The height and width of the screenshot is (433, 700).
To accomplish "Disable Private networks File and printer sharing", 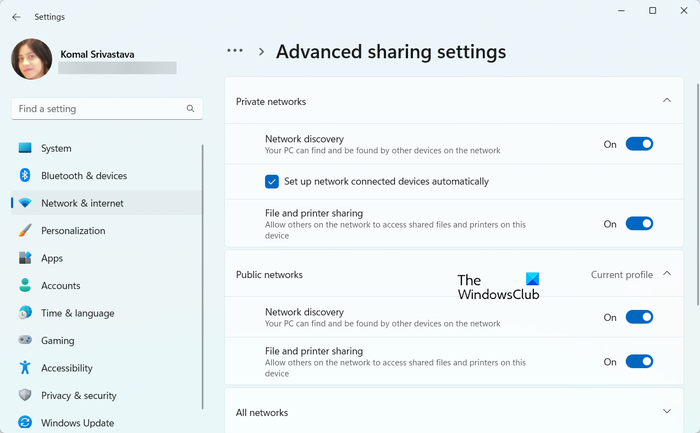I will point(639,224).
